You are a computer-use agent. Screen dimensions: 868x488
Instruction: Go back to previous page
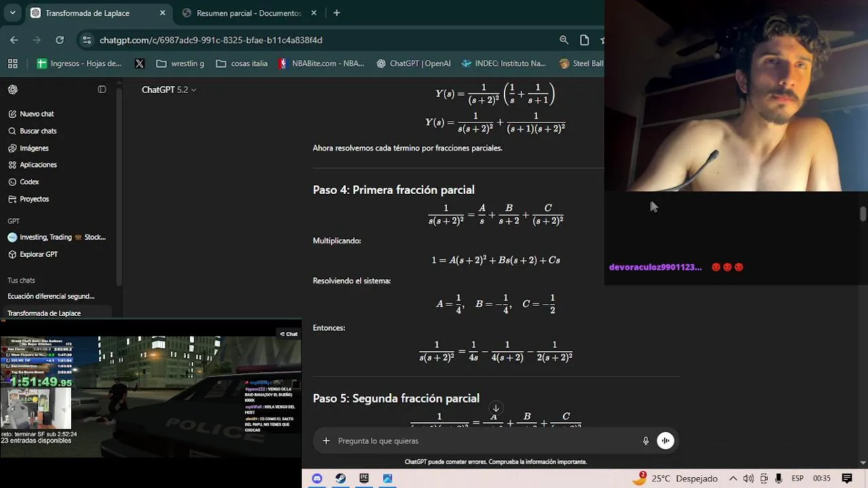14,40
